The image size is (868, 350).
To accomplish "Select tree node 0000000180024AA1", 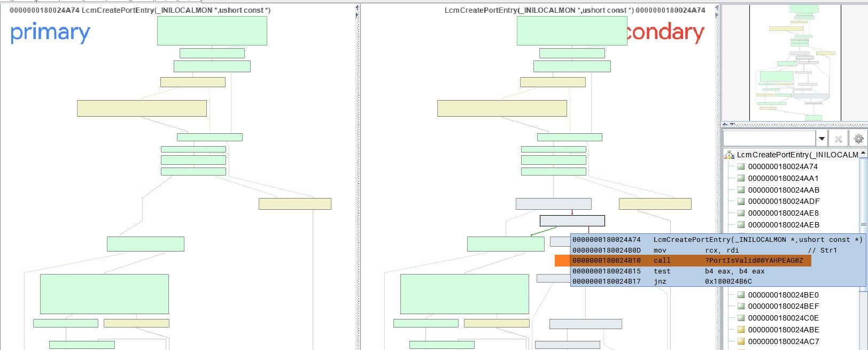I will tap(783, 178).
